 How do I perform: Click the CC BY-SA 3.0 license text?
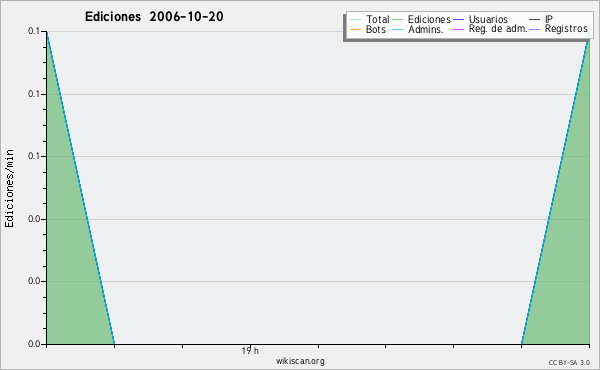point(569,363)
